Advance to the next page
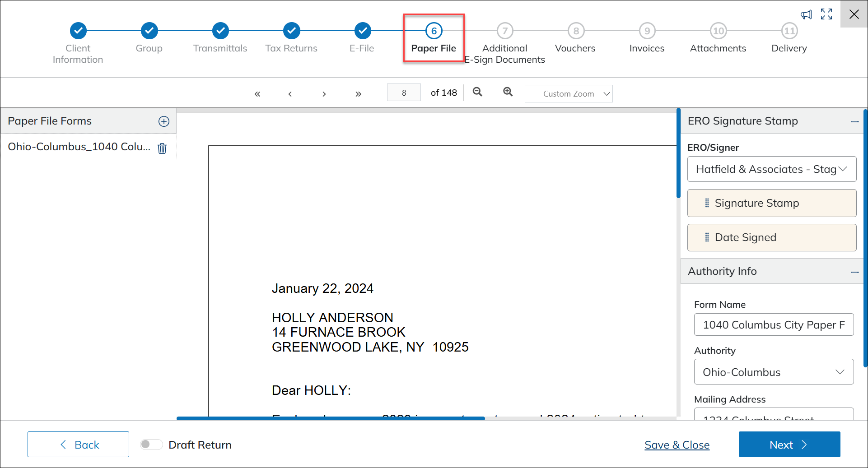The height and width of the screenshot is (468, 868). pos(324,94)
